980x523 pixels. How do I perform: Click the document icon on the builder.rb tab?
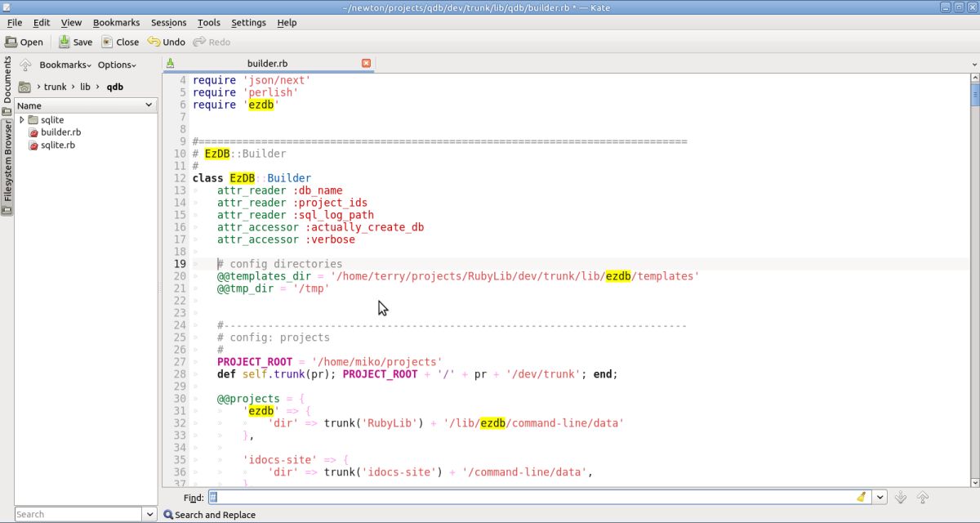(x=170, y=63)
